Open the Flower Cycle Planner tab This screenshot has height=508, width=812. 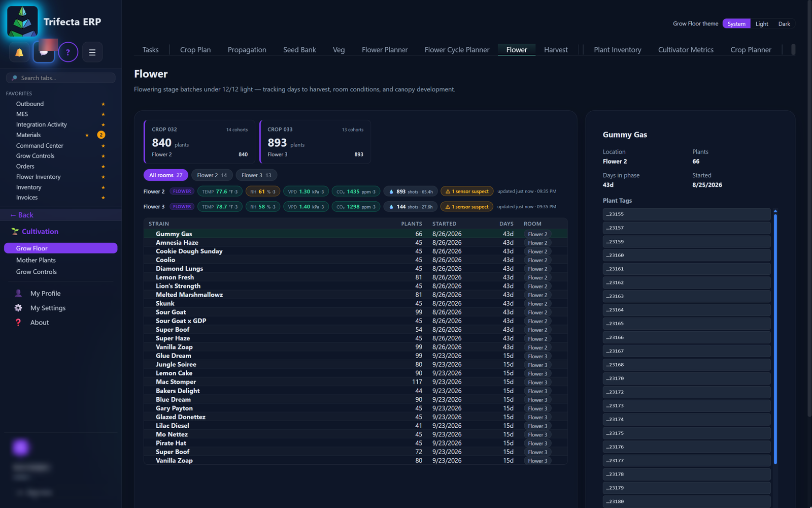457,50
